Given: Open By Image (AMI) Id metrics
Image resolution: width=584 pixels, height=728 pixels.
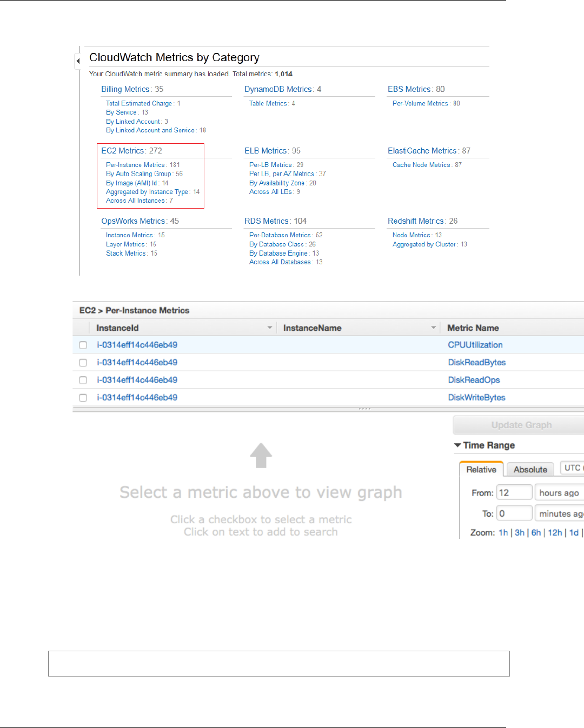Looking at the screenshot, I should 131,183.
